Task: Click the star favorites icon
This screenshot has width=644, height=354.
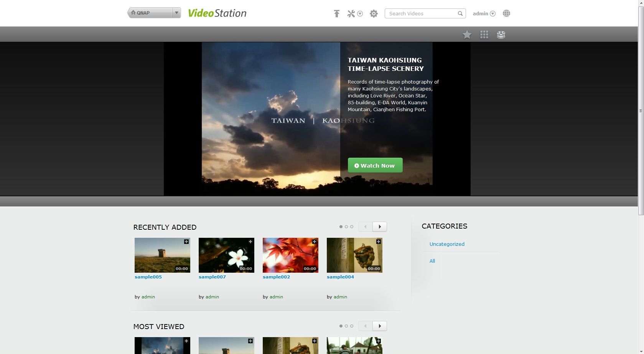Action: click(x=467, y=35)
